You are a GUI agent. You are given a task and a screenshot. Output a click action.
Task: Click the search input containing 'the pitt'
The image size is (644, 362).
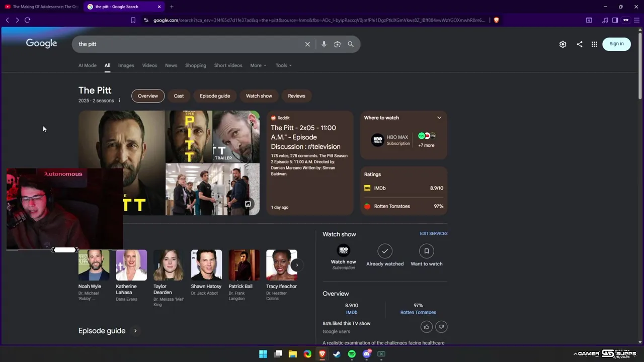point(189,44)
